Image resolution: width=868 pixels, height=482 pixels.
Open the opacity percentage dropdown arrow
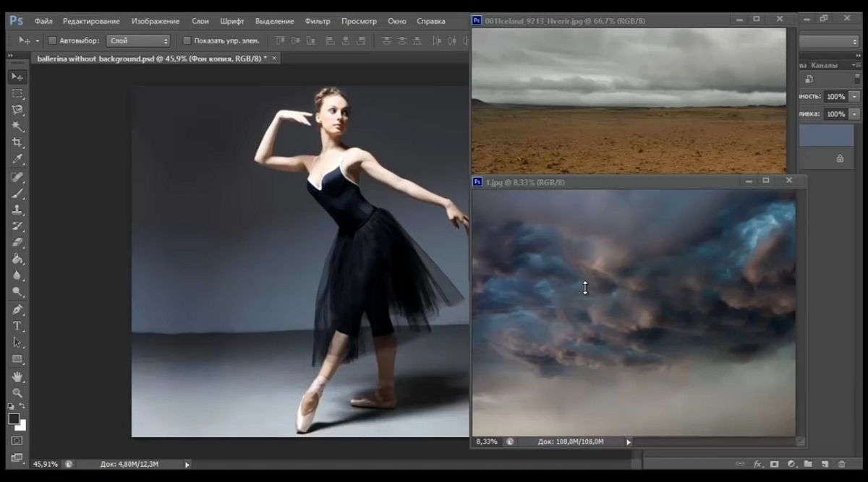[x=855, y=97]
